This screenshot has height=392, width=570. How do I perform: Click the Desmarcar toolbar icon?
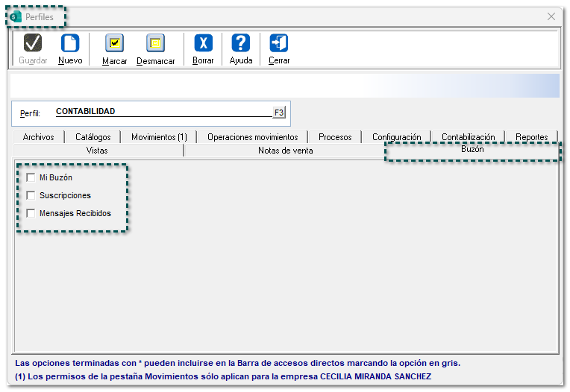[155, 44]
